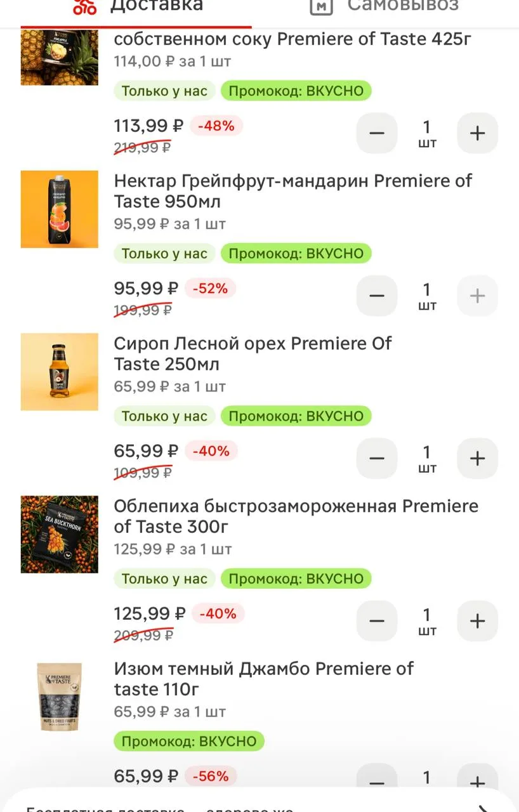Open Сироп Лесной орех bottle thumbnail

pyautogui.click(x=60, y=372)
